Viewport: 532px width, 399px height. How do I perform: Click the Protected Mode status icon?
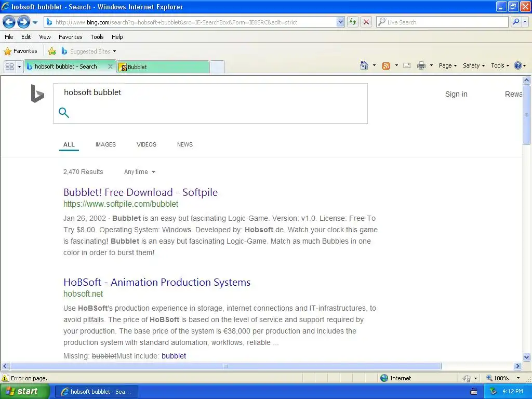click(x=467, y=378)
